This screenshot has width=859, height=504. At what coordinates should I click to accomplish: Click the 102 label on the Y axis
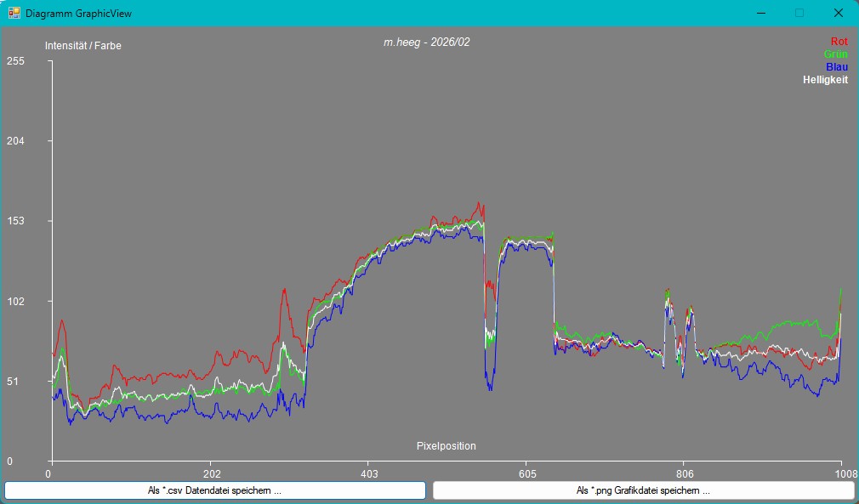(x=15, y=302)
